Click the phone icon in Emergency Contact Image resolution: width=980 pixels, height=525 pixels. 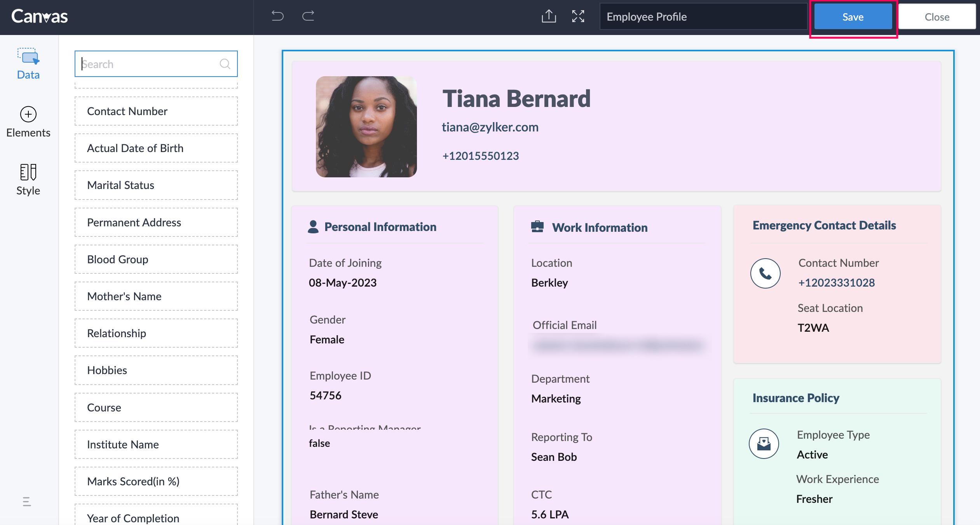click(x=765, y=273)
